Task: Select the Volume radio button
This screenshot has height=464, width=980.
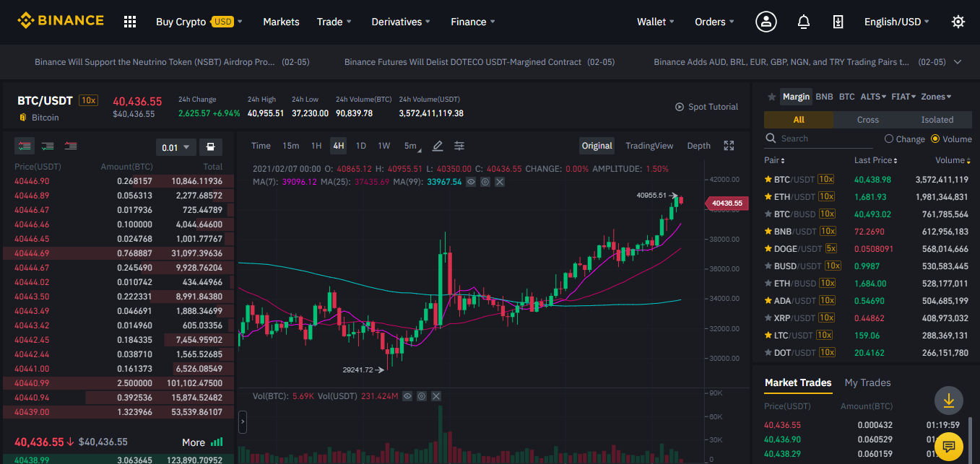Action: [x=935, y=139]
